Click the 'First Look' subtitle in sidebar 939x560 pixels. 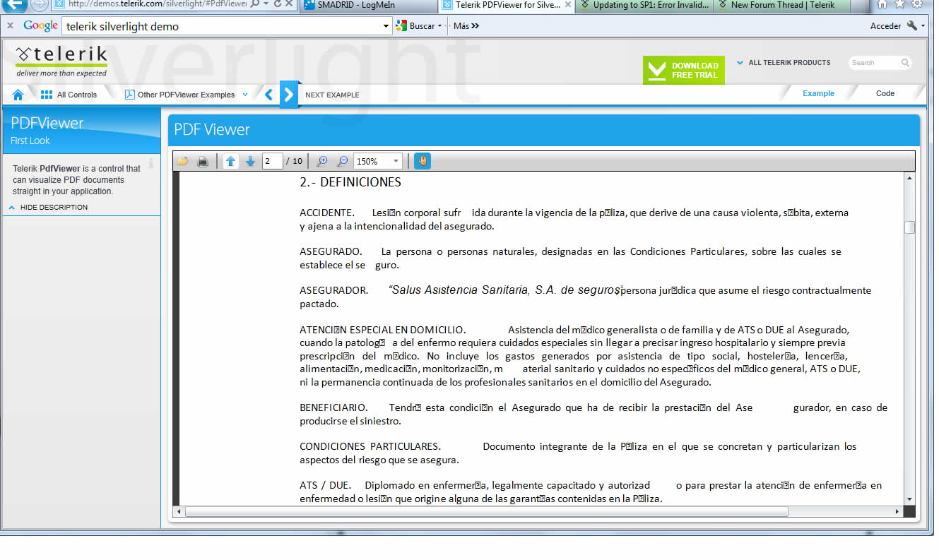point(30,141)
